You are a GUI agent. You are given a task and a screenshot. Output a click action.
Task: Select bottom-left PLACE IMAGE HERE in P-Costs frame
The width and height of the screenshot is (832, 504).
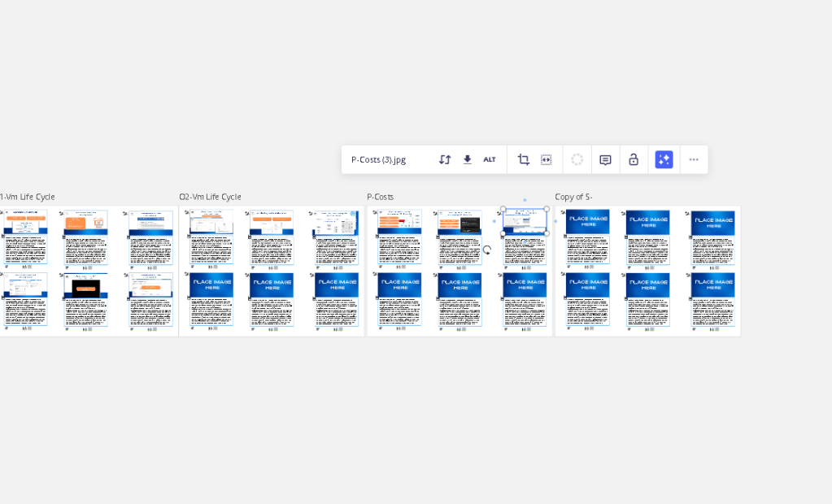[x=399, y=285]
